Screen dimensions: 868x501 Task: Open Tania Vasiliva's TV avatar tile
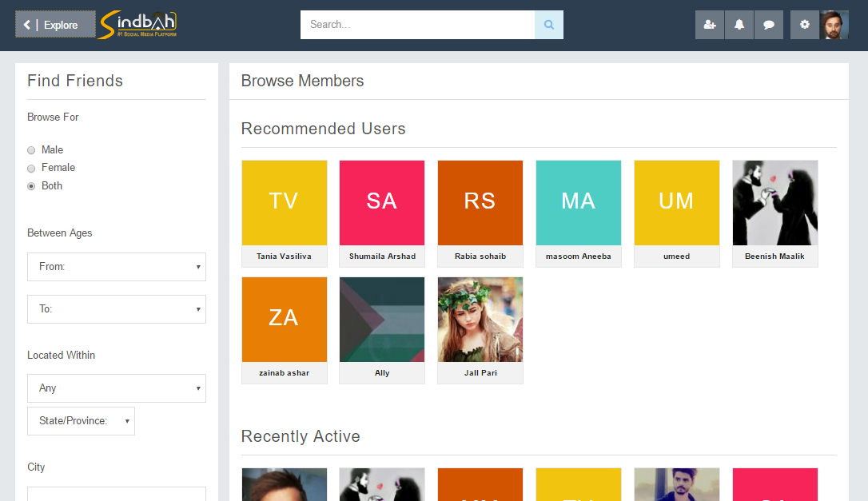coord(284,203)
